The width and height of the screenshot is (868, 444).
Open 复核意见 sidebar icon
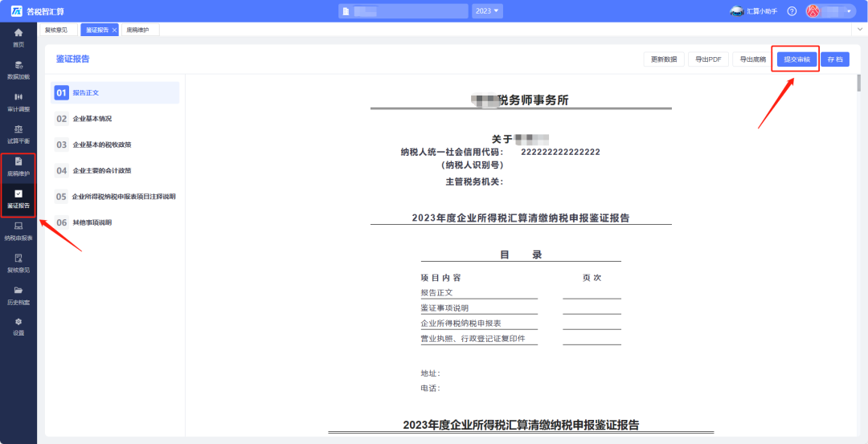[18, 258]
